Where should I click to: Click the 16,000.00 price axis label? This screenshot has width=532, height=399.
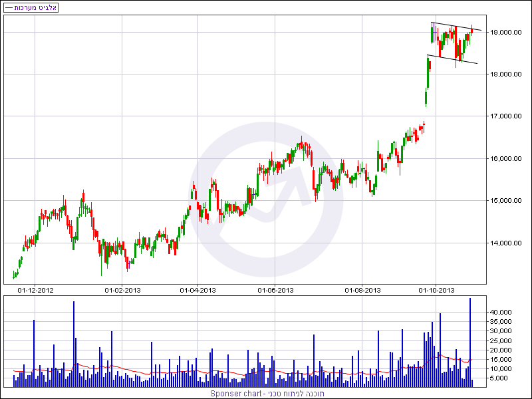click(x=506, y=158)
